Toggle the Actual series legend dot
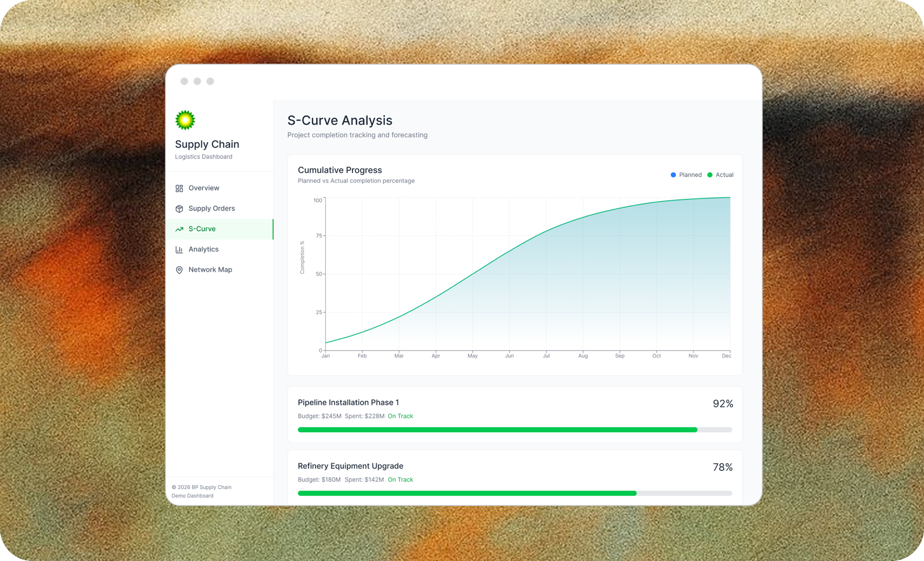The width and height of the screenshot is (924, 561). pyautogui.click(x=710, y=175)
